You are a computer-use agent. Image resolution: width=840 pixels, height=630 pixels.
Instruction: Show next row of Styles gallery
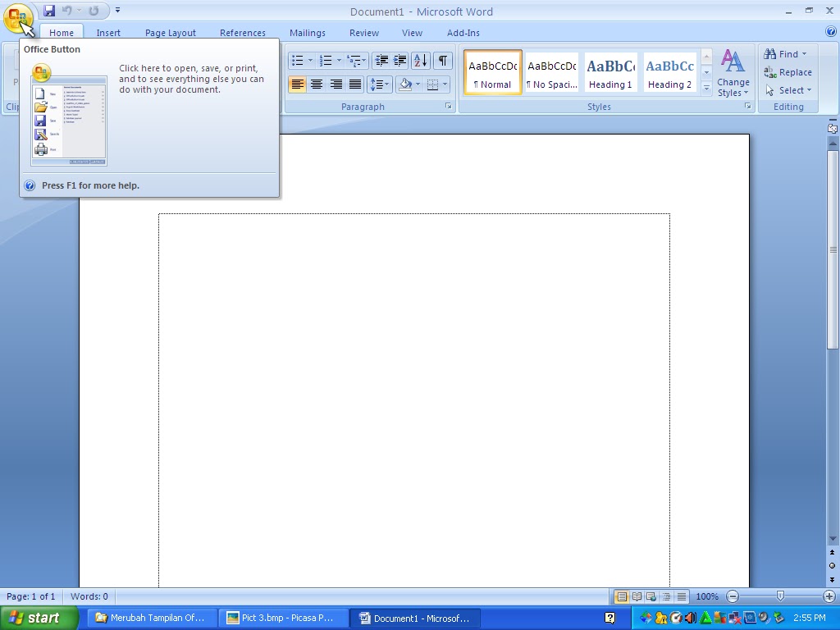706,72
